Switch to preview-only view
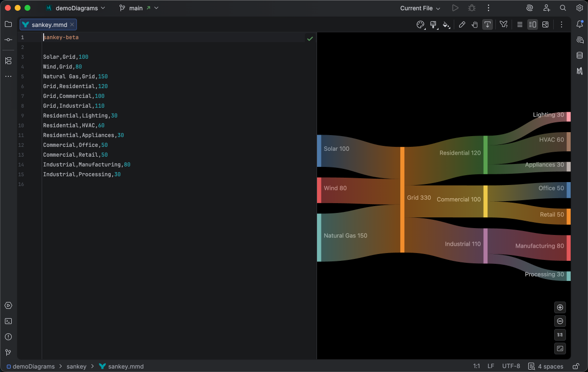The width and height of the screenshot is (588, 372). click(545, 24)
